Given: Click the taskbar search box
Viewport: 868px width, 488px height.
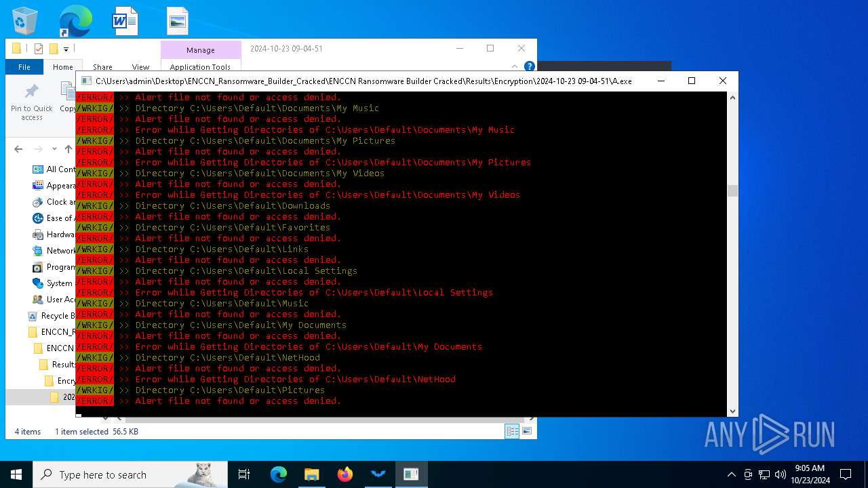Looking at the screenshot, I should coord(130,474).
